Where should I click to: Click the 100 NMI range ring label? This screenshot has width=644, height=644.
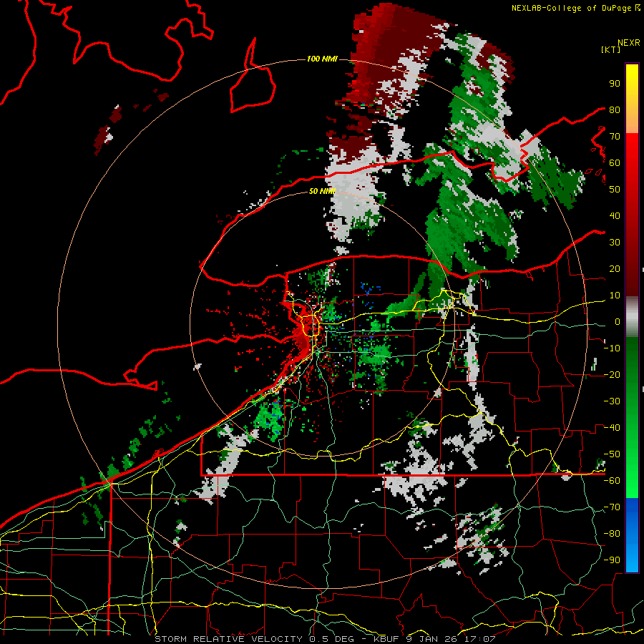click(x=322, y=59)
